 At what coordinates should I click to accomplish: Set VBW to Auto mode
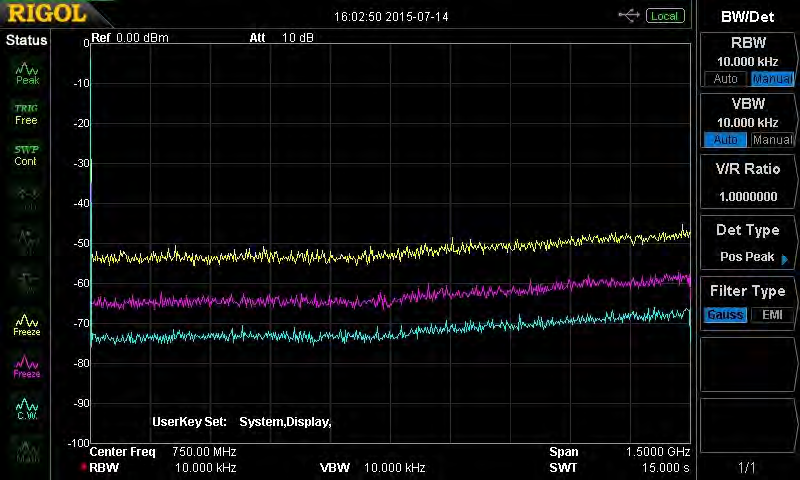(x=725, y=140)
